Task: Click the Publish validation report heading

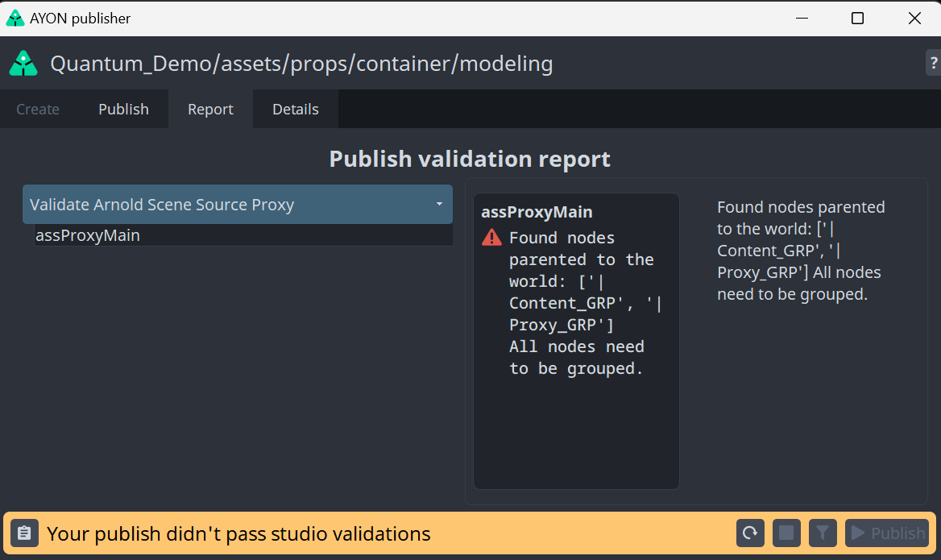Action: pyautogui.click(x=470, y=159)
